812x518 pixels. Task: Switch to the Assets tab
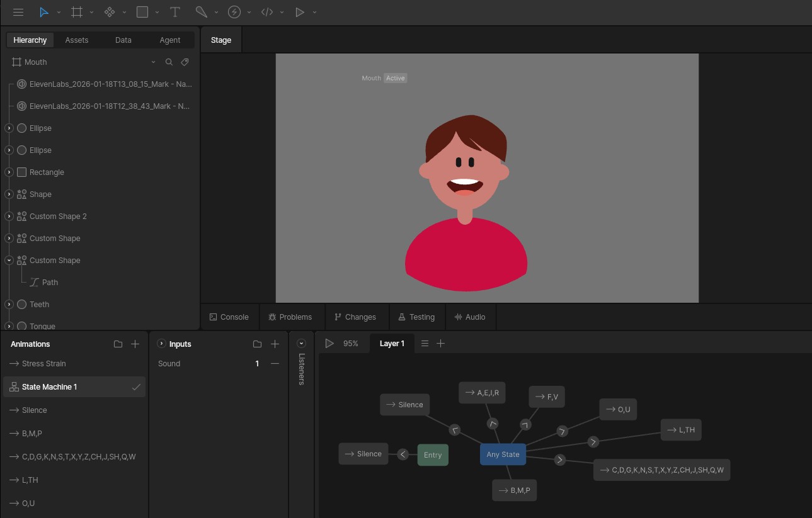coord(77,40)
